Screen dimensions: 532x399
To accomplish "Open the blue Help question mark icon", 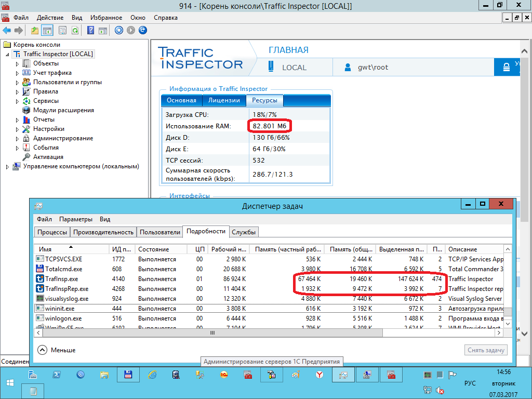I will (90, 31).
